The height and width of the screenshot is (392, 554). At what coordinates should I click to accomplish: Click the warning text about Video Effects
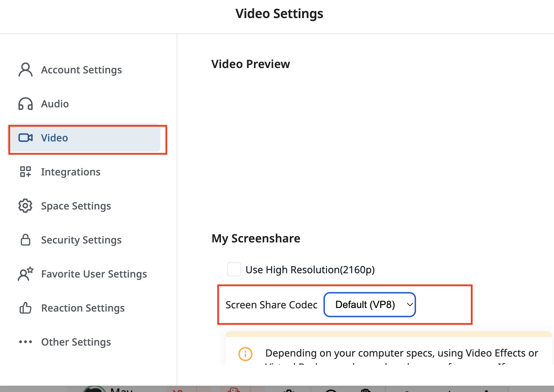401,353
